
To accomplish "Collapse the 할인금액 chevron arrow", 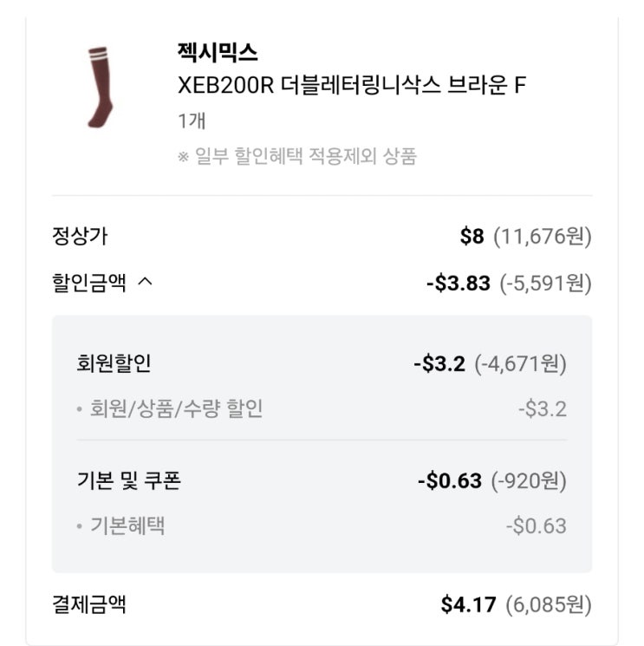I will 146,282.
